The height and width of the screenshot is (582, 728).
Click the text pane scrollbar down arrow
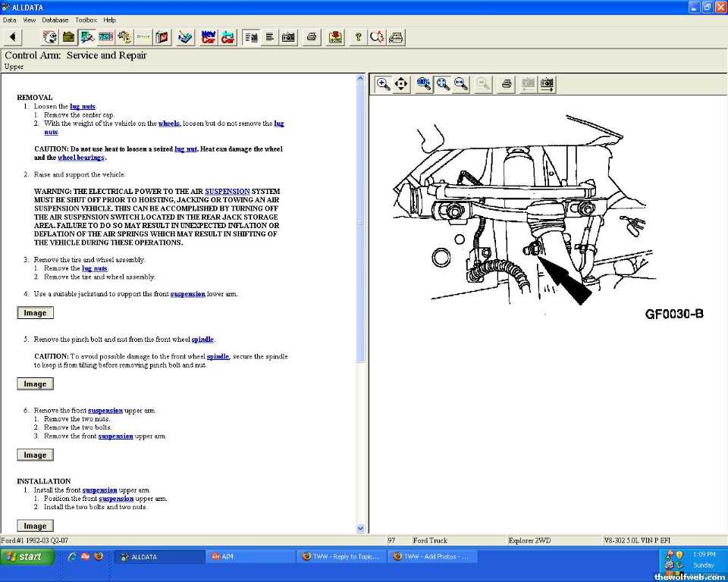pyautogui.click(x=360, y=528)
